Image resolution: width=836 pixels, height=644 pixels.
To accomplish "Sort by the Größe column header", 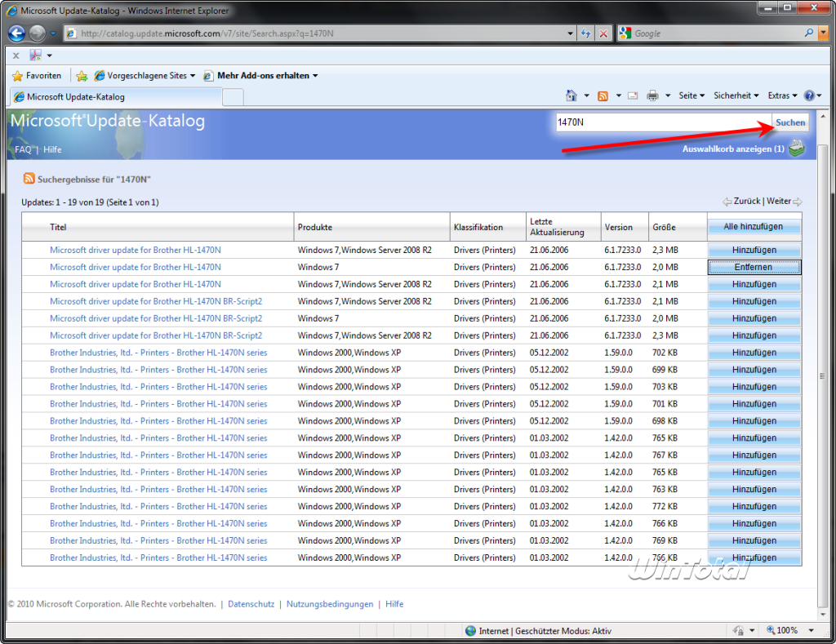I will tap(664, 227).
